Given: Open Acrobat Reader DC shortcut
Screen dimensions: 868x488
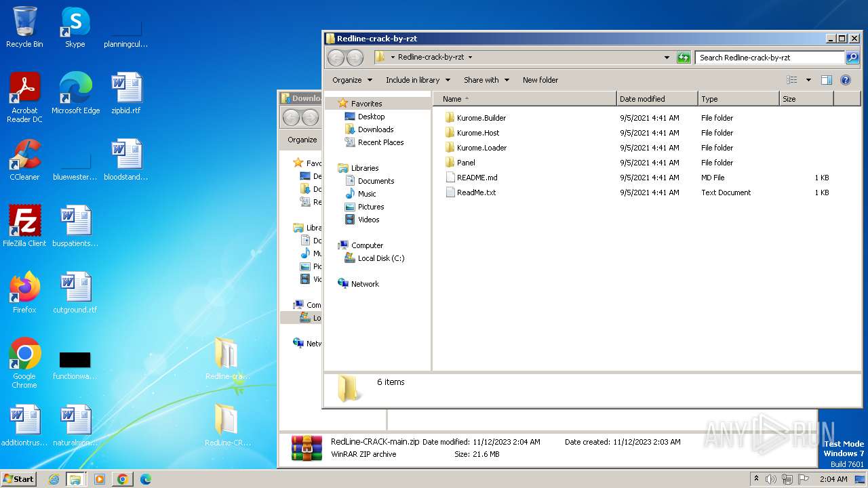Looking at the screenshot, I should 24,98.
